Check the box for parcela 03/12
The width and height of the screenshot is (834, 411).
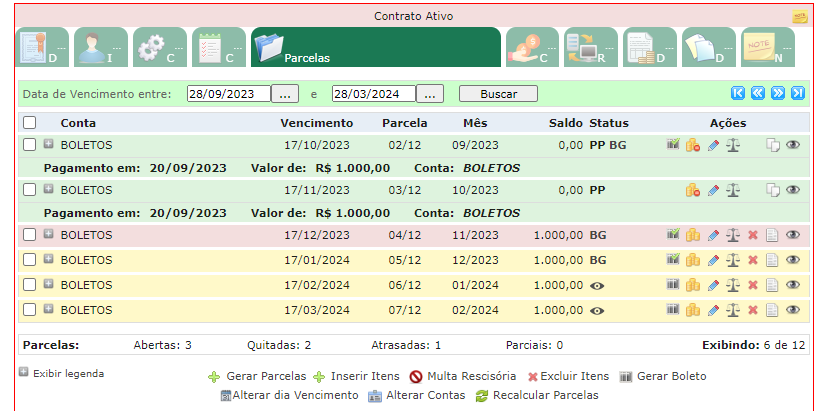pos(30,190)
